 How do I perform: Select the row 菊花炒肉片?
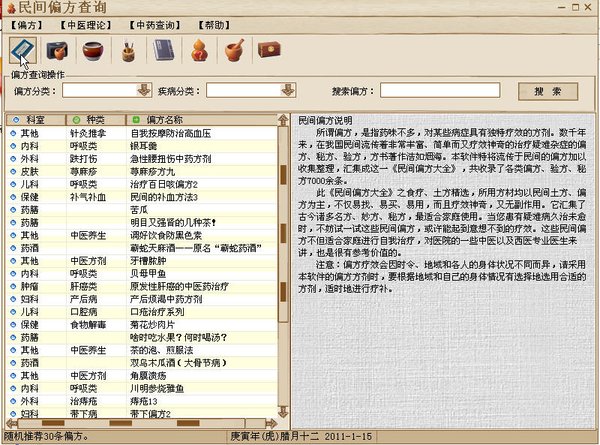(142, 324)
